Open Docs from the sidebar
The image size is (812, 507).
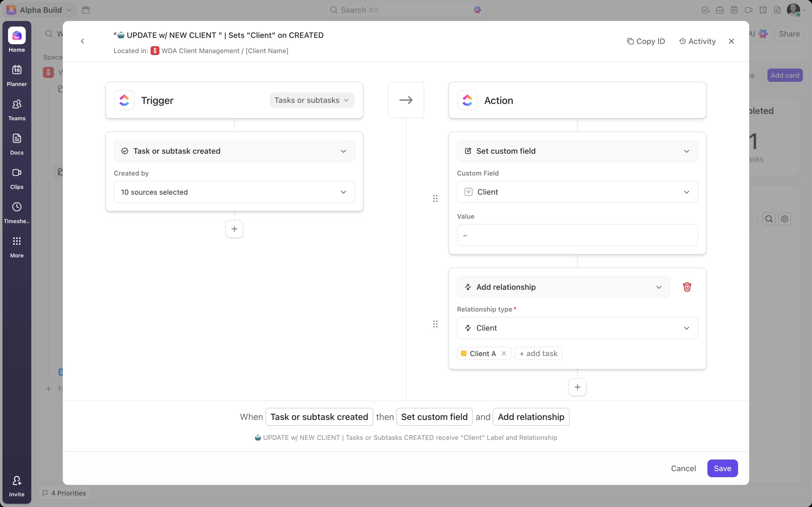pyautogui.click(x=16, y=143)
